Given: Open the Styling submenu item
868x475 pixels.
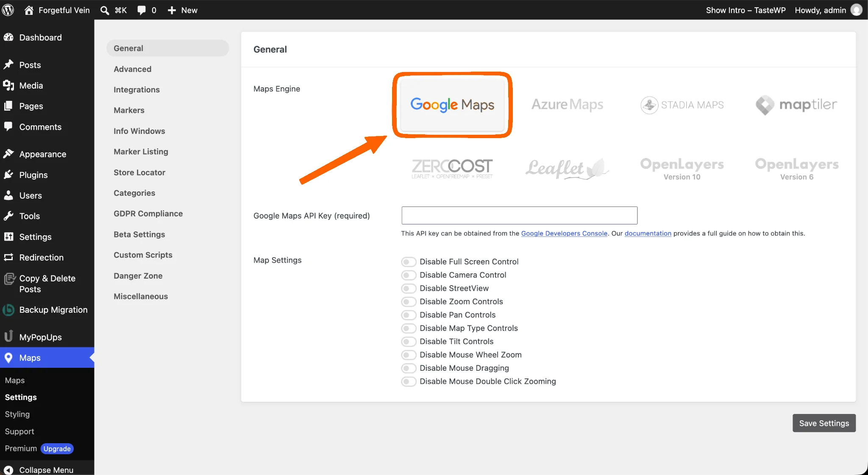Looking at the screenshot, I should point(17,414).
